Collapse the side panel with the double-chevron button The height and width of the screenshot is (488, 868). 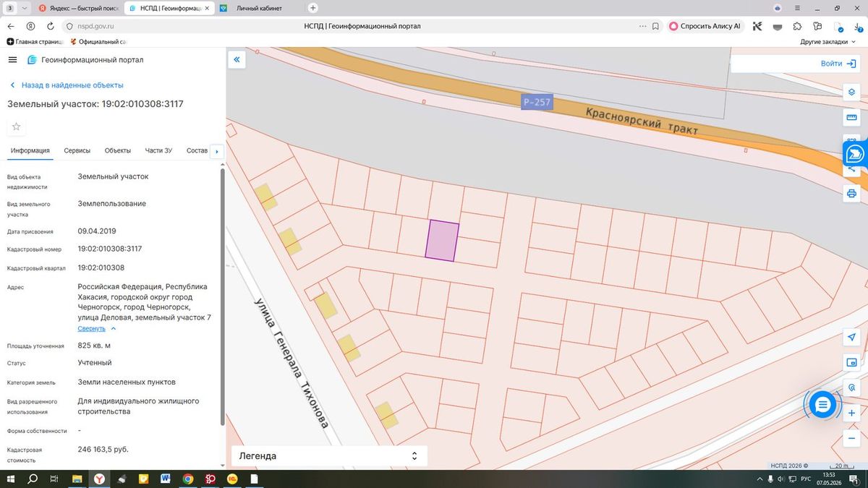pyautogui.click(x=237, y=60)
